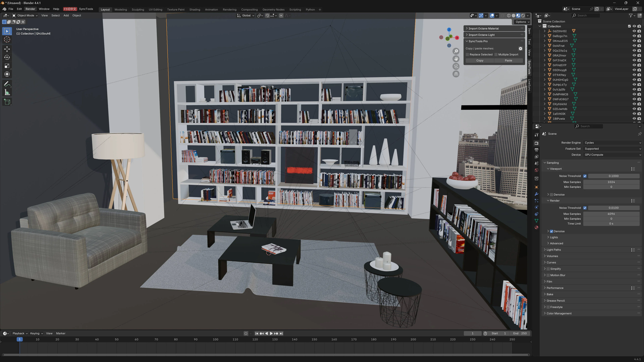Open the viewport Options button
This screenshot has width=644, height=362.
point(522,22)
